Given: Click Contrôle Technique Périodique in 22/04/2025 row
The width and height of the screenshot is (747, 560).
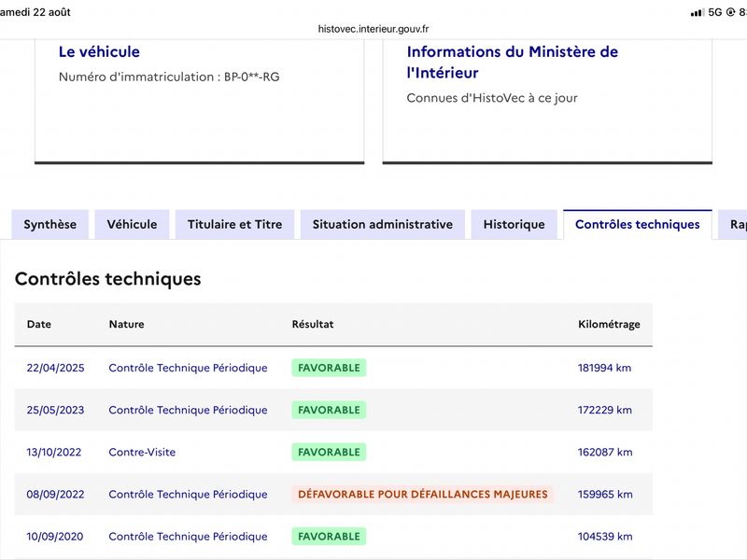Looking at the screenshot, I should click(189, 368).
